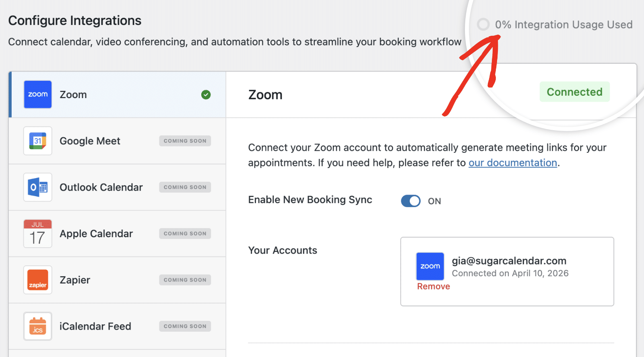Click the Zapier orange icon
This screenshot has width=644, height=357.
coord(38,280)
